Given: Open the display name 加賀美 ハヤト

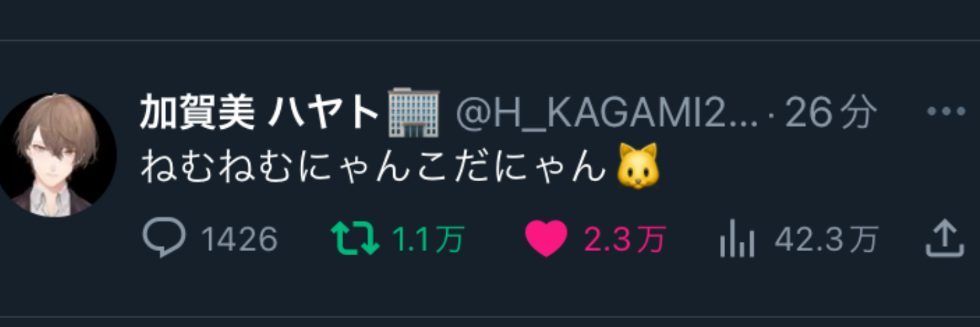Looking at the screenshot, I should click(259, 114).
